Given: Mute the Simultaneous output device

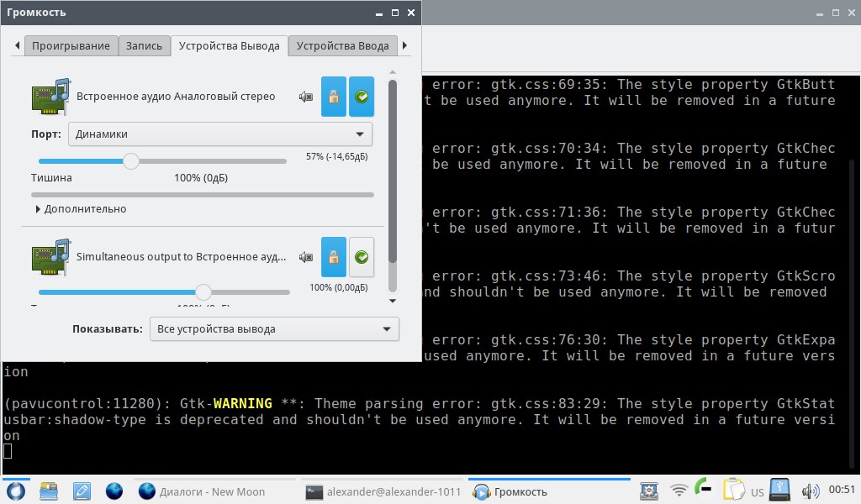Looking at the screenshot, I should (x=306, y=257).
